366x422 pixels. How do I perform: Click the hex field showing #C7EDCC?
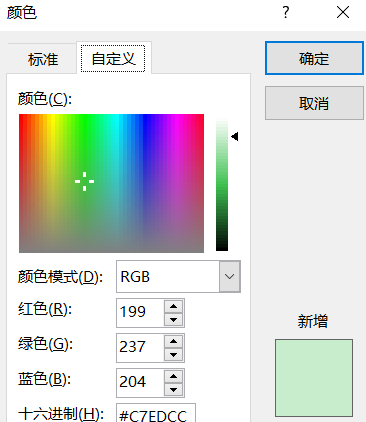156,413
